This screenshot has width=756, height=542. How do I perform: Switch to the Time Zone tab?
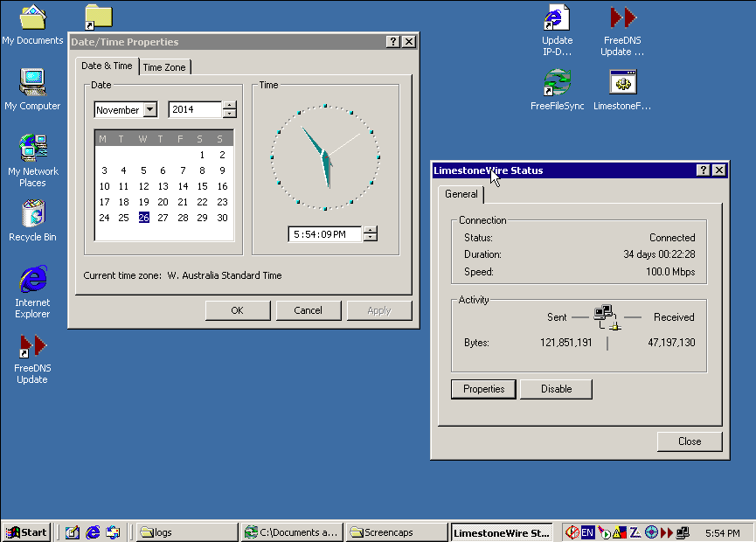pos(164,67)
